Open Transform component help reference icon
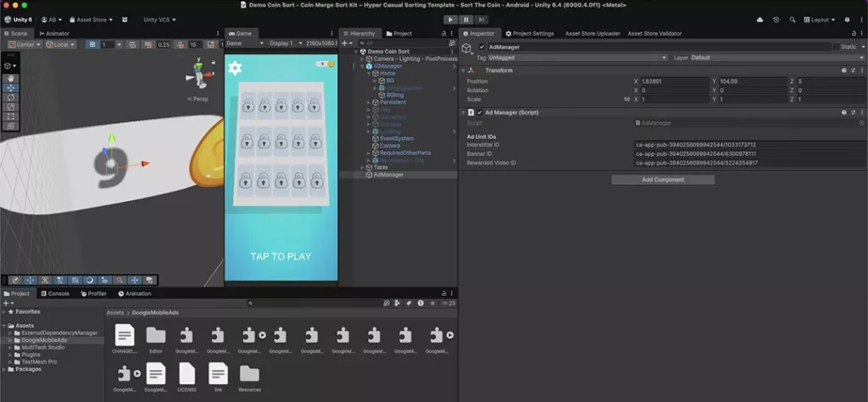The height and width of the screenshot is (402, 868). tap(844, 70)
